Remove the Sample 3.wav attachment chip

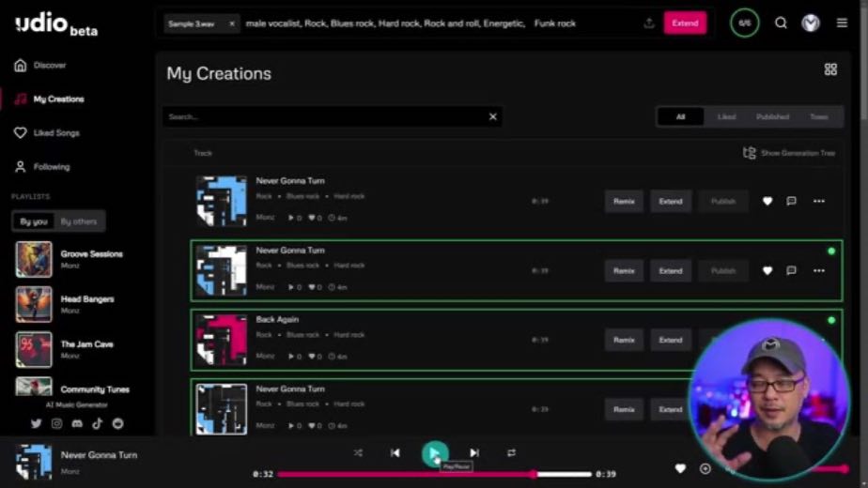(x=231, y=23)
